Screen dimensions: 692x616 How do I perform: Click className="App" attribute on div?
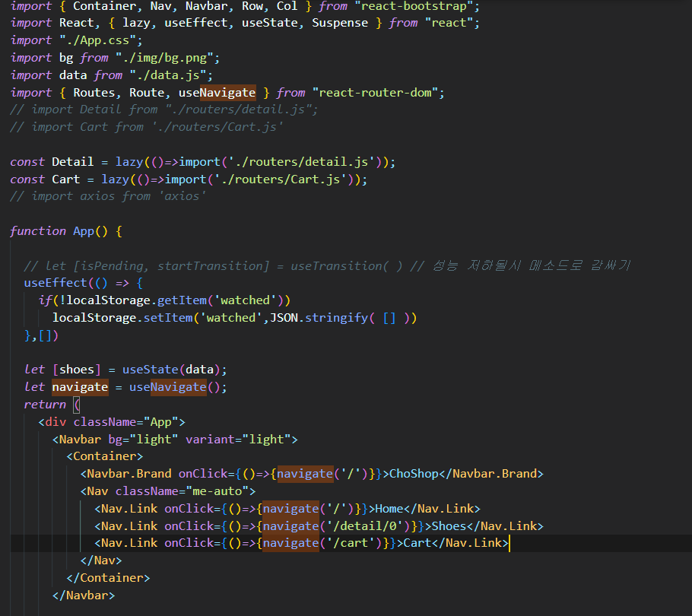tap(125, 422)
